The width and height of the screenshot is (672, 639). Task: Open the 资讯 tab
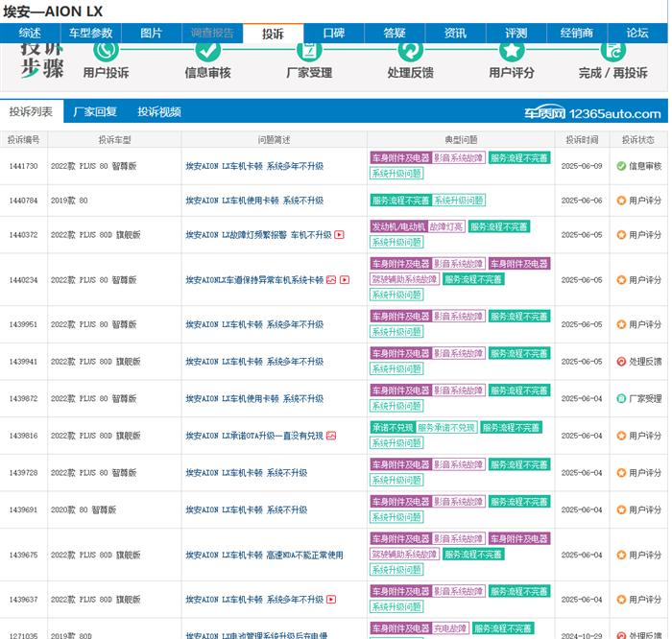(x=455, y=33)
